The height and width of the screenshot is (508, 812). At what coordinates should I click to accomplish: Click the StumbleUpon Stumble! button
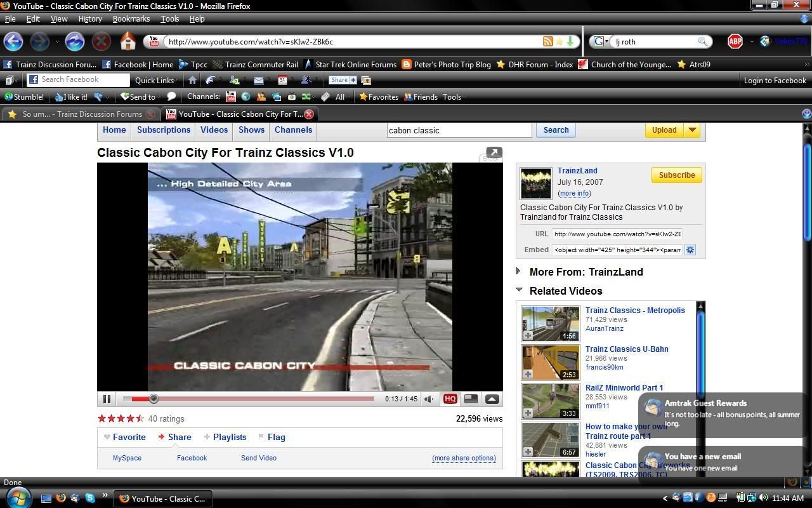point(25,97)
